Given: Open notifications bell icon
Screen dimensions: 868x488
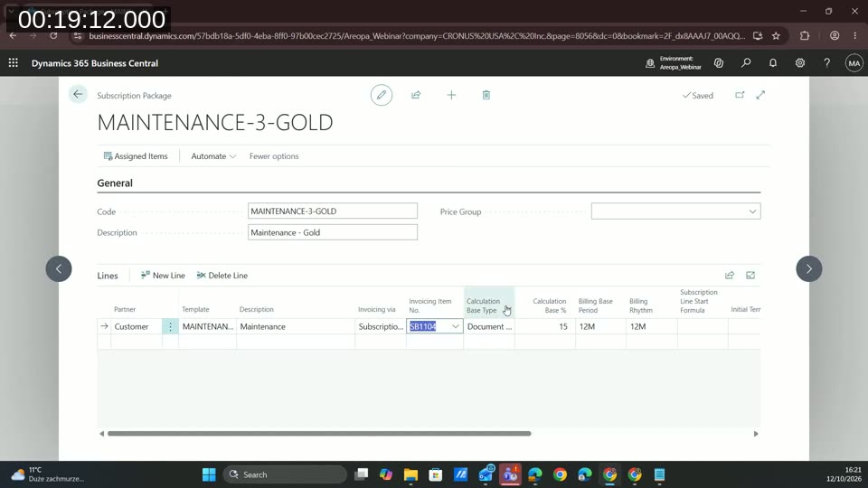Looking at the screenshot, I should click(x=773, y=63).
